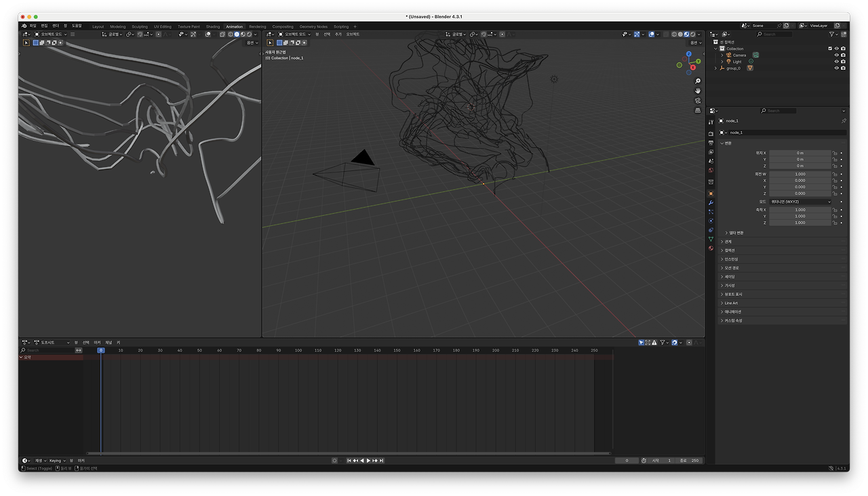868x496 pixels.
Task: Switch to orthographic view using the grid icon
Action: pyautogui.click(x=698, y=110)
